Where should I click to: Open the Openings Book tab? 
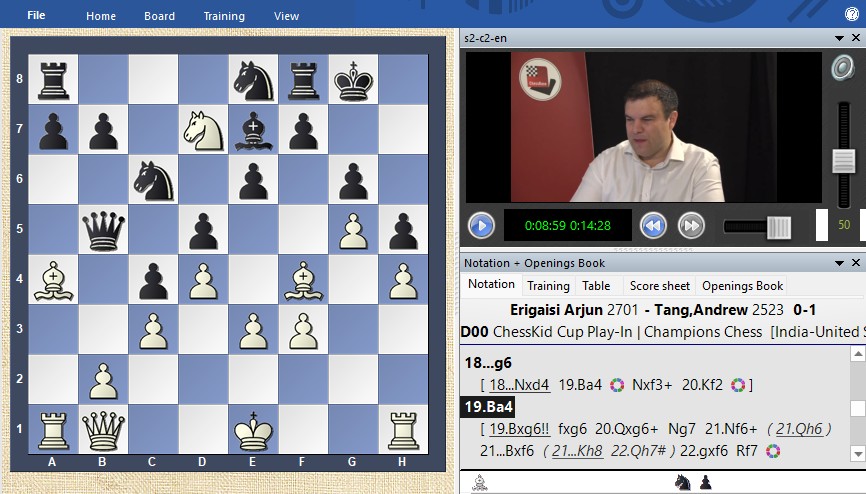742,285
